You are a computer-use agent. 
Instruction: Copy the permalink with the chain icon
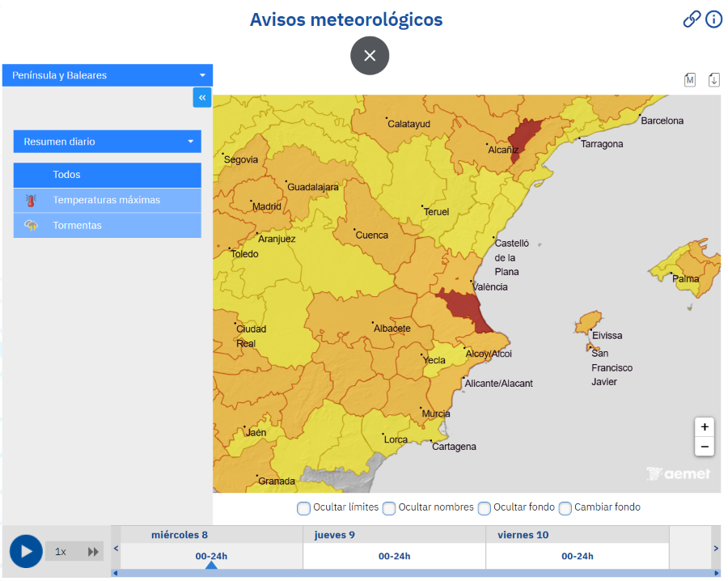(x=692, y=19)
